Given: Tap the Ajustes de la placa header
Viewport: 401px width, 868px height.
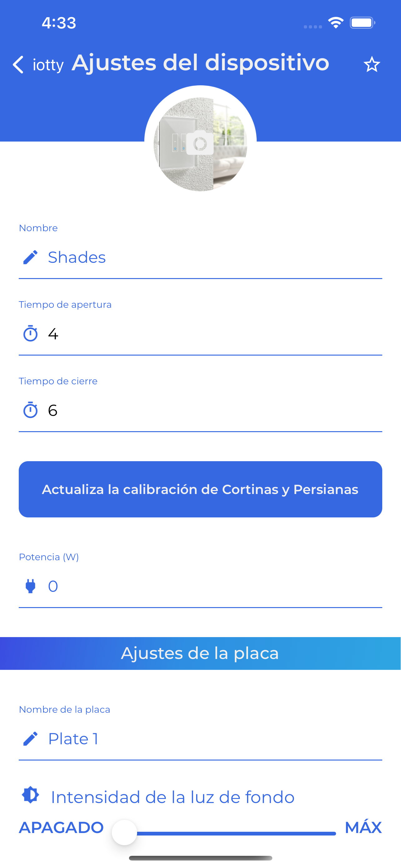Looking at the screenshot, I should coord(200,653).
